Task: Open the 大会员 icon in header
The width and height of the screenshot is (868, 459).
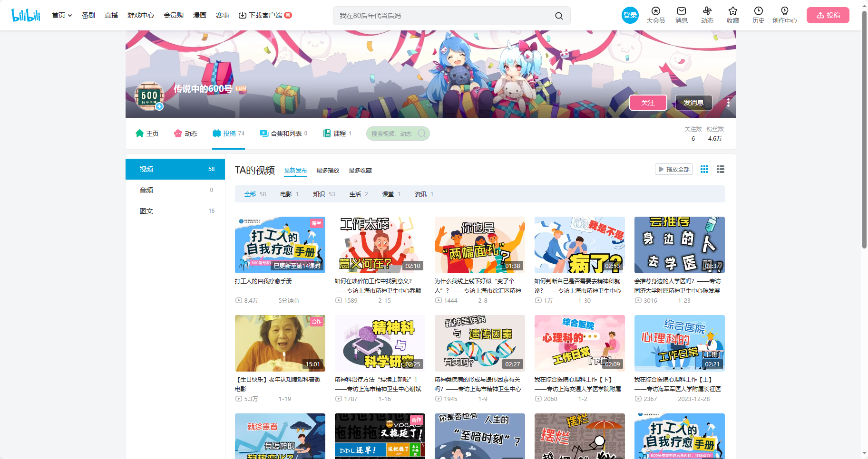Action: (x=655, y=15)
